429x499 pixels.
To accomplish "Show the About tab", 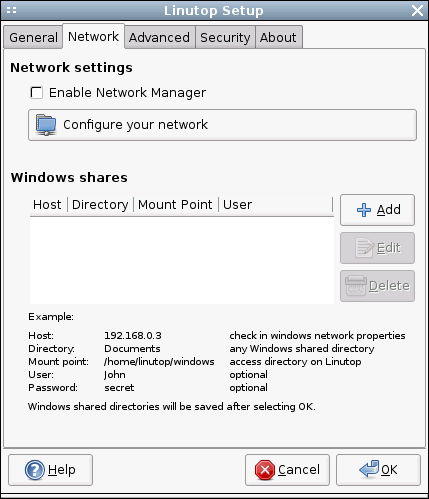I will pos(278,37).
